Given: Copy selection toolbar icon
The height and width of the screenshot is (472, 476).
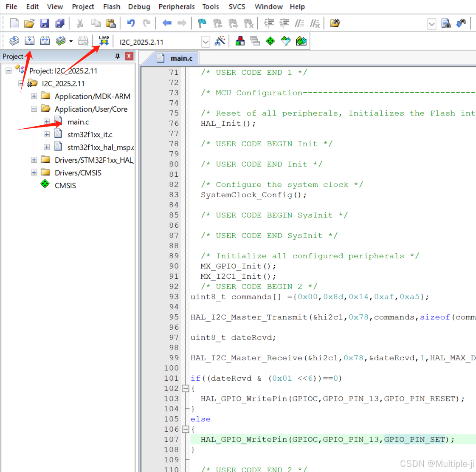Looking at the screenshot, I should (96, 23).
